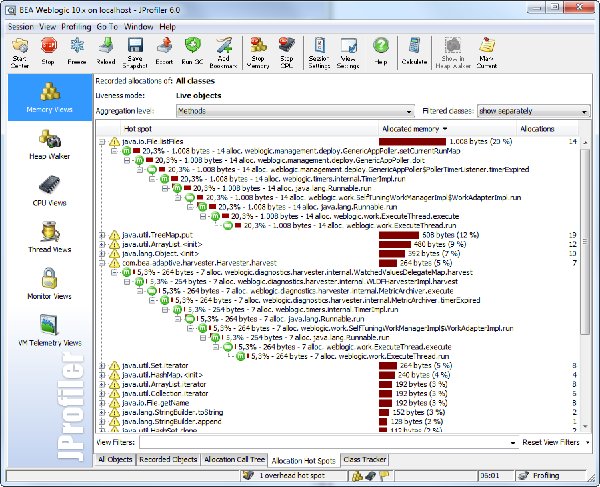The height and width of the screenshot is (487, 600).
Task: Collapse the Harvester.harvest hot spot node
Action: click(102, 263)
